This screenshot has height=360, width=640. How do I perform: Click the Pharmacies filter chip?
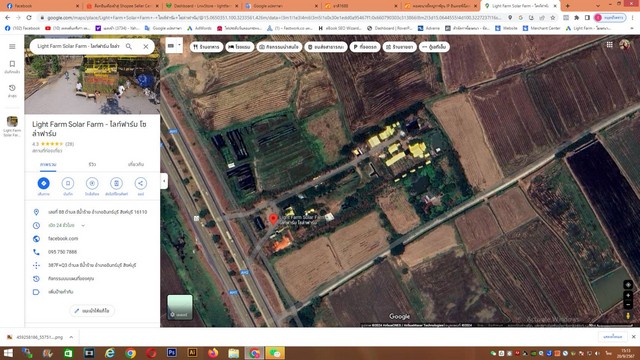(x=400, y=47)
